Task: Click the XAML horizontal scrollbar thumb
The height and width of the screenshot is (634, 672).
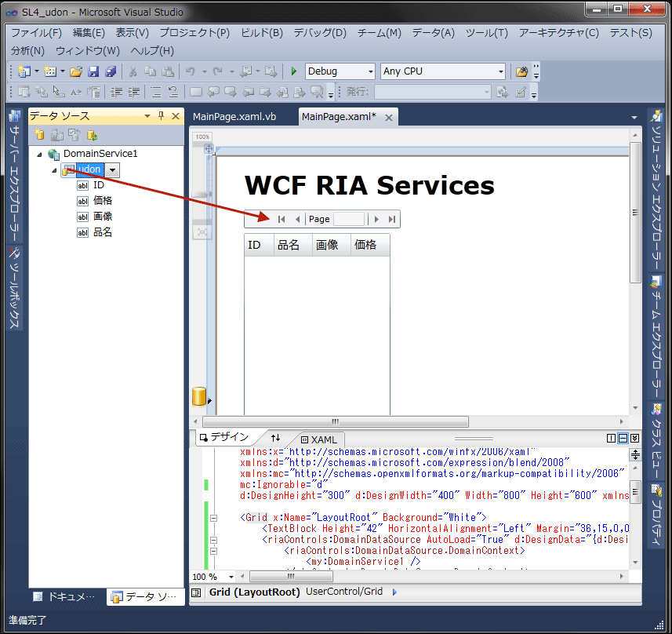Action: click(x=290, y=576)
